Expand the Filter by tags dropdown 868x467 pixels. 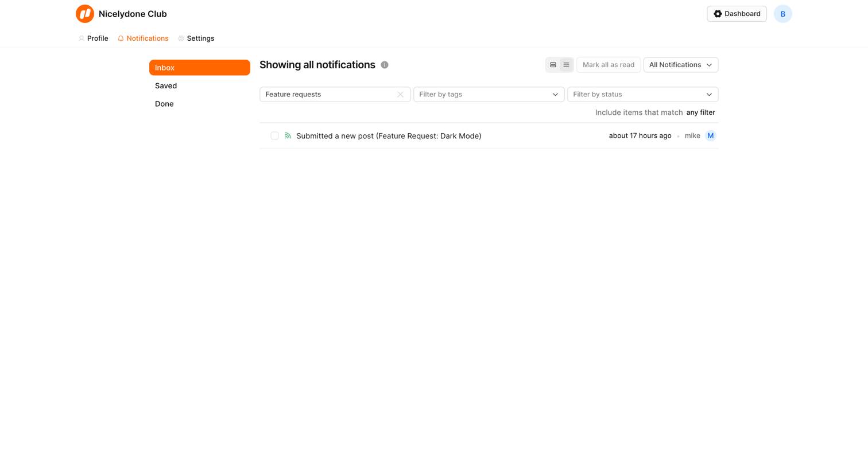pos(489,94)
